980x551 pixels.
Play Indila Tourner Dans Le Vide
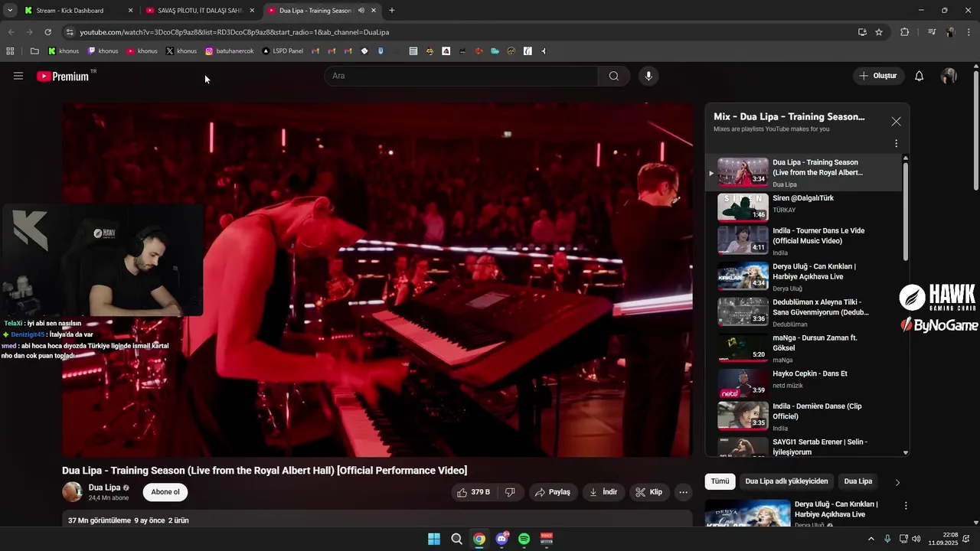point(804,240)
